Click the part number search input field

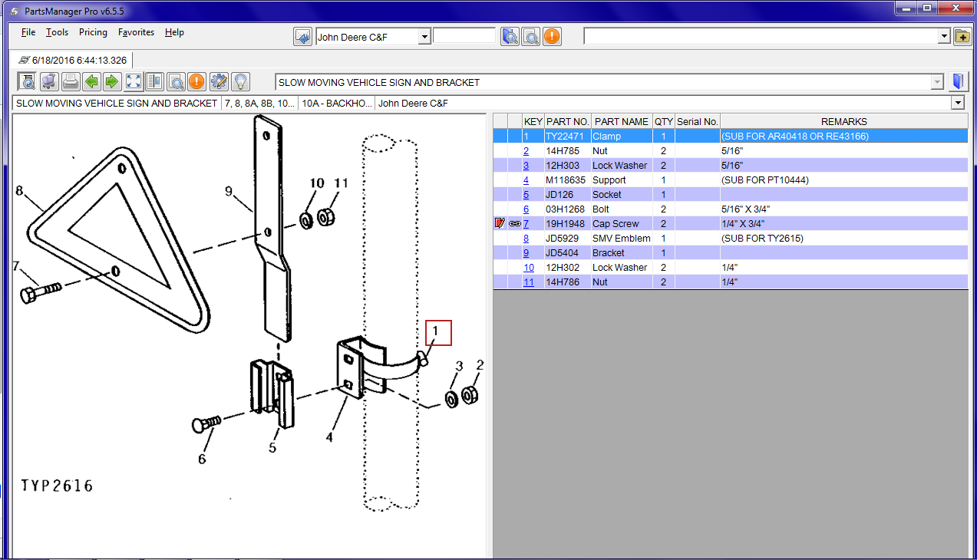tap(464, 36)
